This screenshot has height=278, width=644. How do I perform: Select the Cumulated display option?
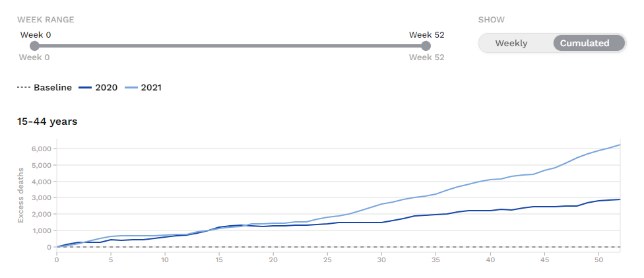click(585, 44)
